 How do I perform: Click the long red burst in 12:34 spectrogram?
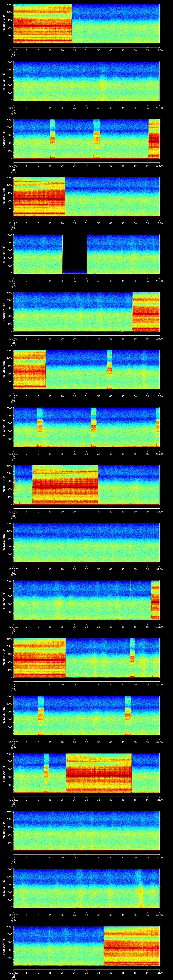pos(99,773)
